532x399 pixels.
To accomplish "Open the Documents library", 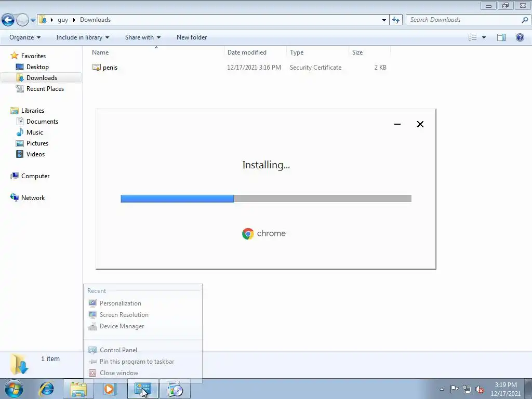I will [x=42, y=122].
